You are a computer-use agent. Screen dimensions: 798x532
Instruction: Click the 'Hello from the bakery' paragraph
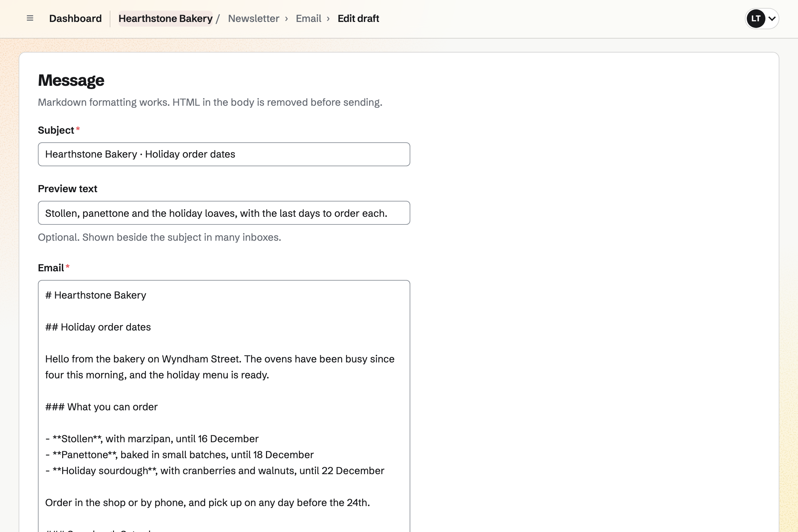[x=220, y=367]
